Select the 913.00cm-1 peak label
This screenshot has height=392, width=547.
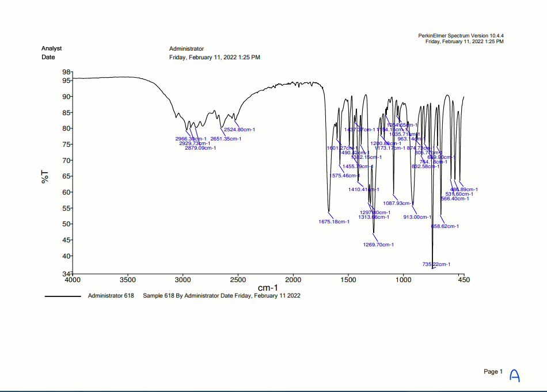(x=417, y=217)
